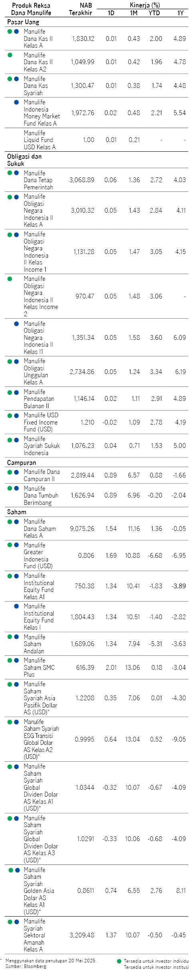Select the Pasar Uang section heading
189x980 pixels.
tap(23, 22)
